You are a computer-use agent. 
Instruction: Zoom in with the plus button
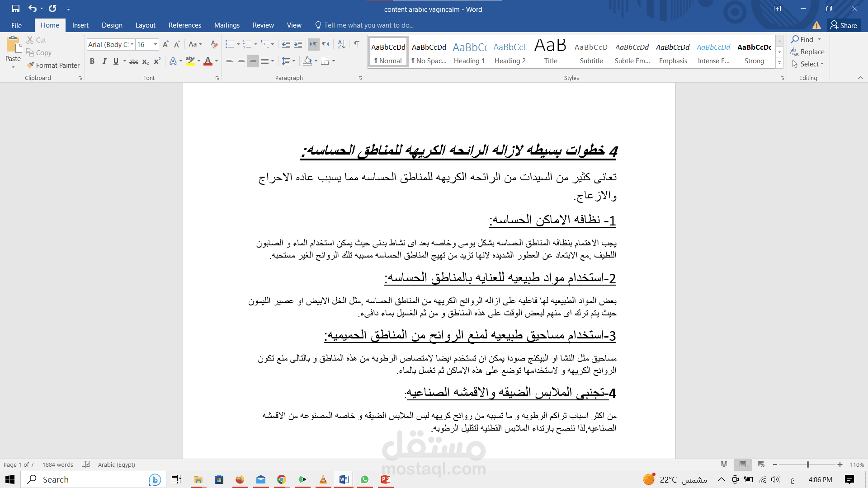click(840, 465)
